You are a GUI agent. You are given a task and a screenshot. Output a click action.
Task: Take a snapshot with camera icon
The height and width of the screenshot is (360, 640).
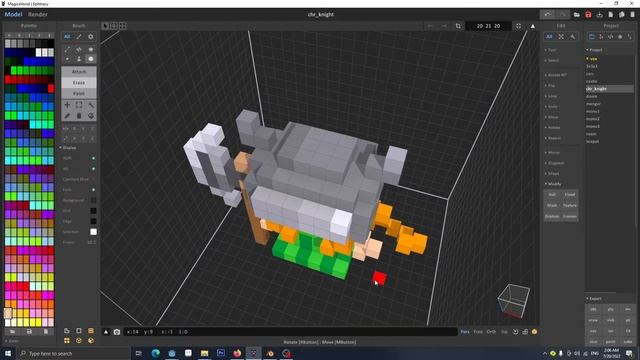(x=117, y=332)
